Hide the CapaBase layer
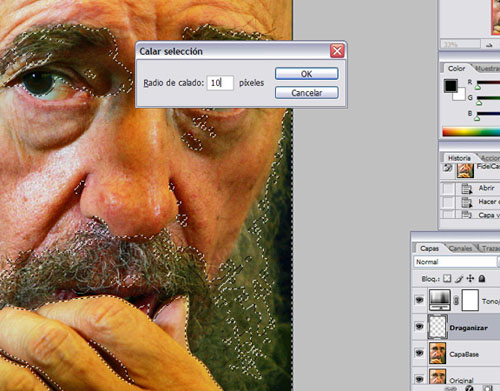 coord(419,353)
